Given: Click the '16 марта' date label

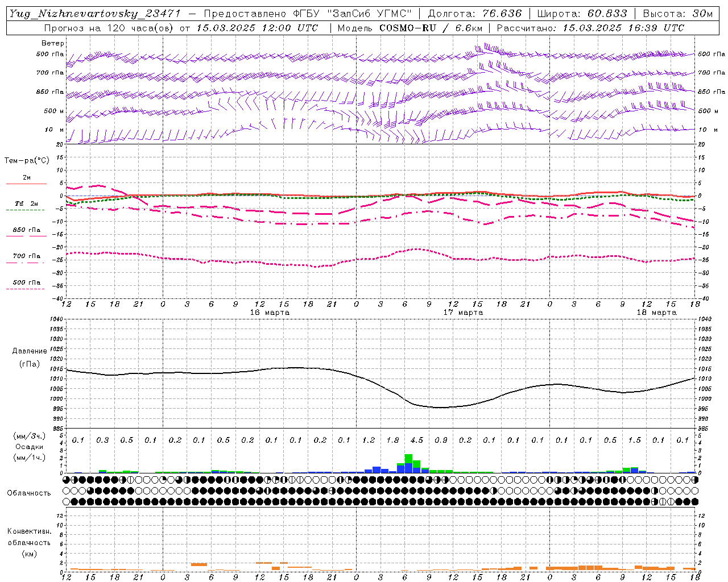Looking at the screenshot, I should (x=270, y=313).
